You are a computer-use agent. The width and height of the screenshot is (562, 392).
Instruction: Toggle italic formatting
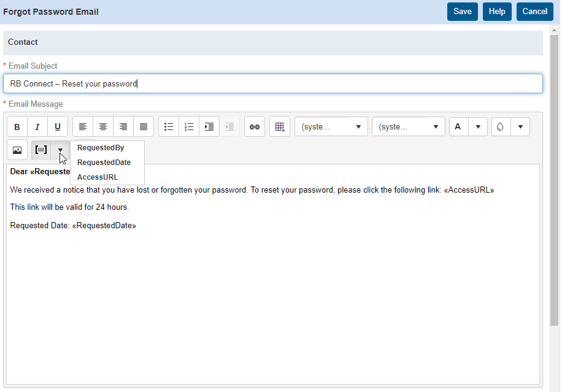37,126
